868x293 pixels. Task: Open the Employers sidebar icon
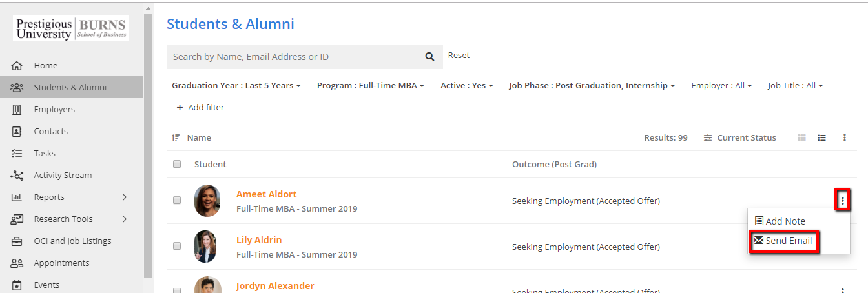tap(17, 110)
